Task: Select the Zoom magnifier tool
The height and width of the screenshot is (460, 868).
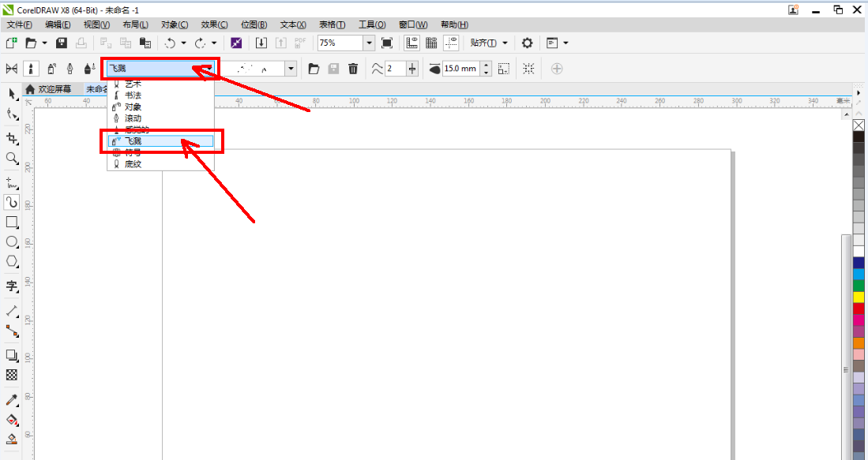Action: 12,159
